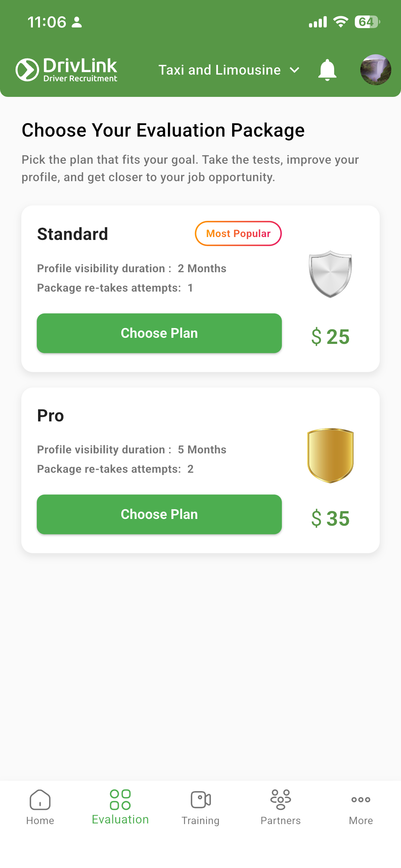
Task: Open notifications via the bell icon
Action: click(327, 70)
